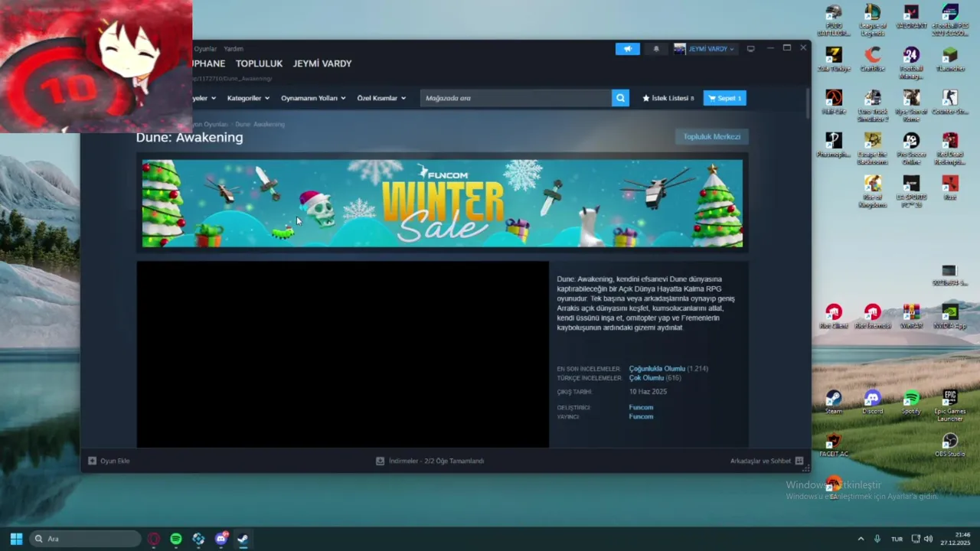The width and height of the screenshot is (980, 551).
Task: Select Pro Soccer Online desktop icon
Action: point(911,149)
